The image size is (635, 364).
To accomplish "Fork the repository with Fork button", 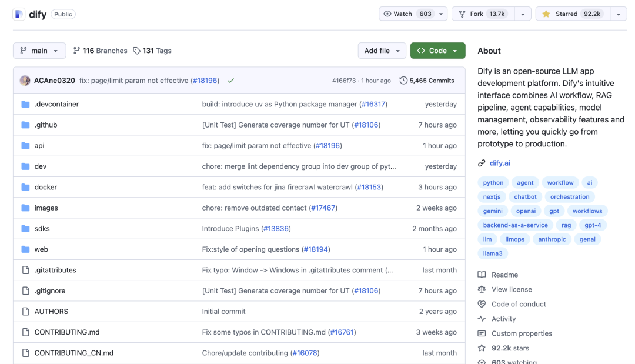I will coord(483,14).
